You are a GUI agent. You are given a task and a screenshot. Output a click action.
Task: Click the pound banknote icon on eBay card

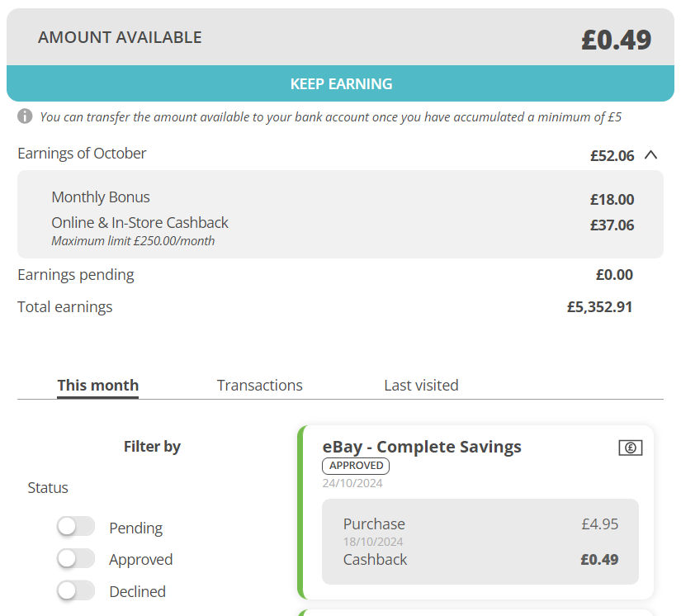pos(630,448)
